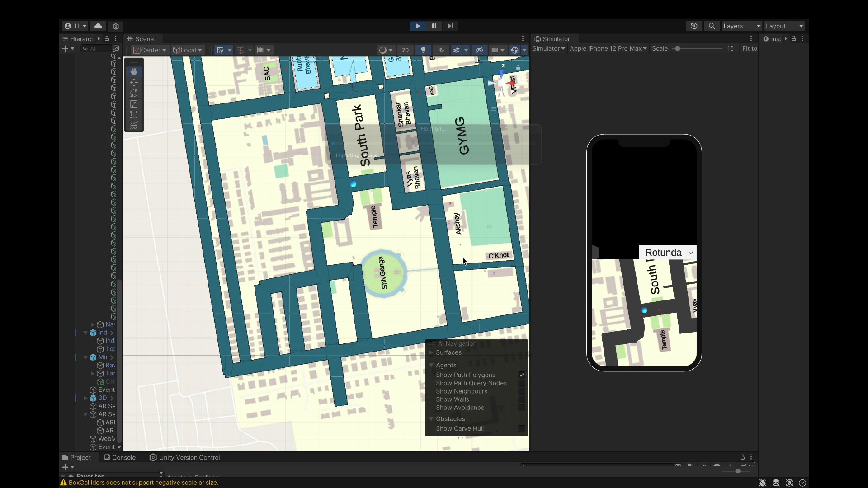Click the Step frame button
Viewport: 868px width, 488px height.
pos(450,26)
